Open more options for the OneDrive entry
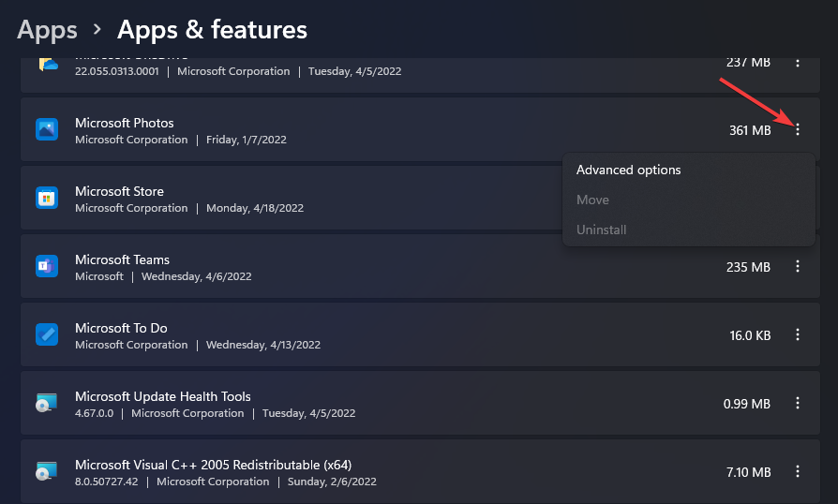 tap(798, 63)
